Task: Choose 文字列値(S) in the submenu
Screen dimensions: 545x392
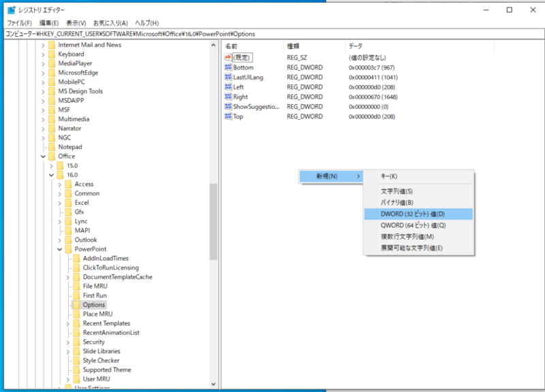Action: coord(418,191)
